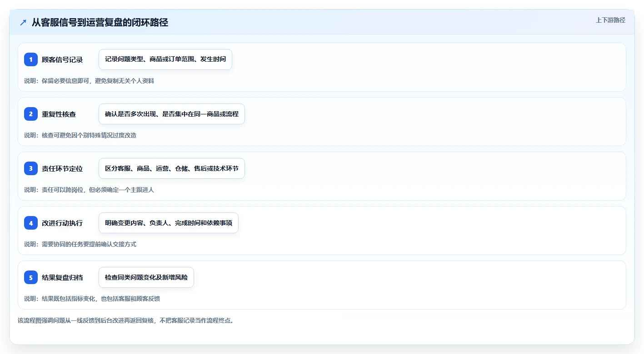Click the note 责任可以跨岗位
This screenshot has height=354, width=644.
coord(89,190)
